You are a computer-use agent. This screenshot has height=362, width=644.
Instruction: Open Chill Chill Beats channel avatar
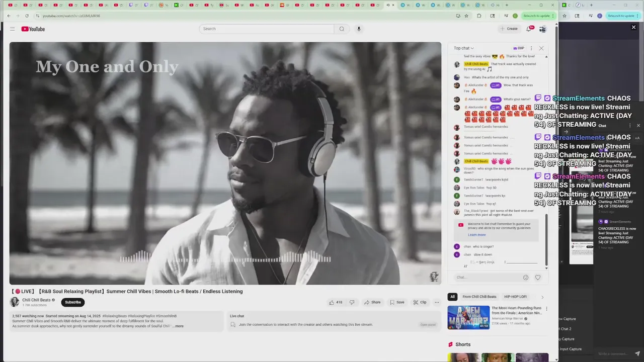tap(15, 302)
